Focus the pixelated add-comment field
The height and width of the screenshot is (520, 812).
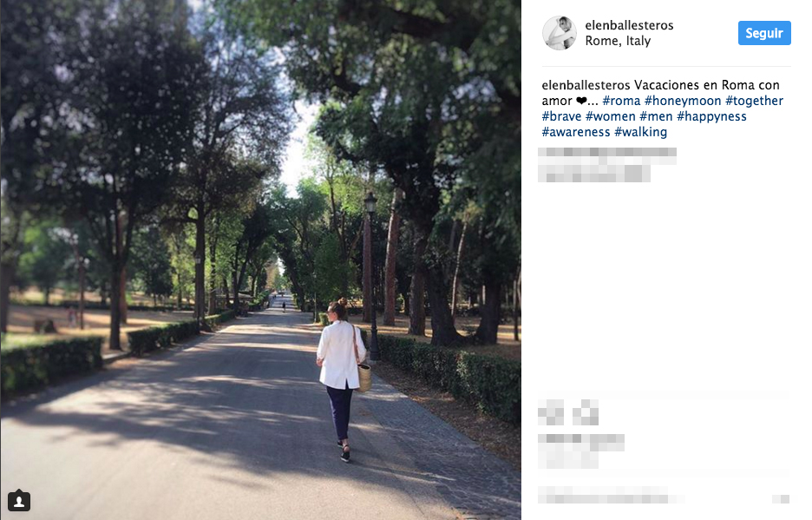pyautogui.click(x=611, y=495)
